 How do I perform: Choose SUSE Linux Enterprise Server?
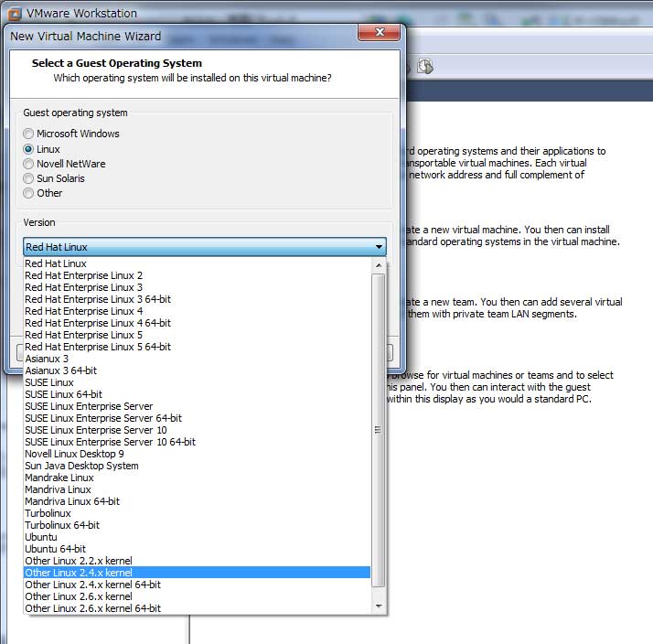point(197,406)
